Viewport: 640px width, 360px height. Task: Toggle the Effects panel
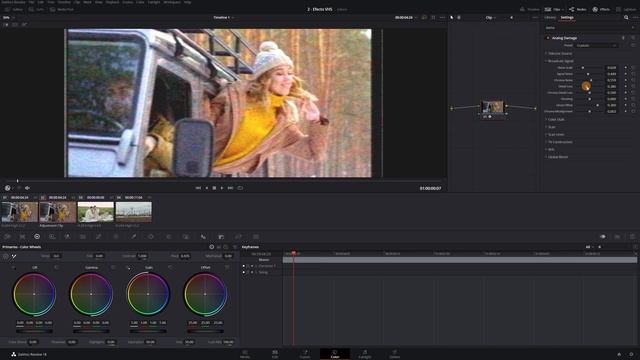coord(601,9)
